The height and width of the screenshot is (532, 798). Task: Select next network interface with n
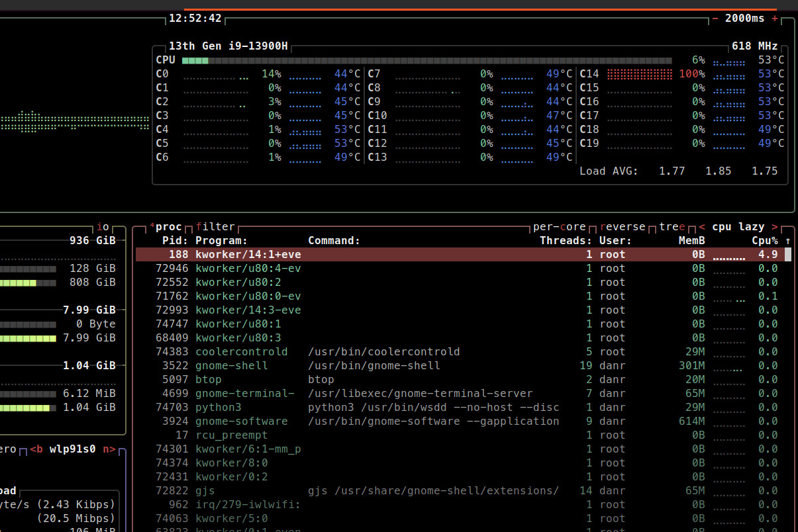(109, 449)
